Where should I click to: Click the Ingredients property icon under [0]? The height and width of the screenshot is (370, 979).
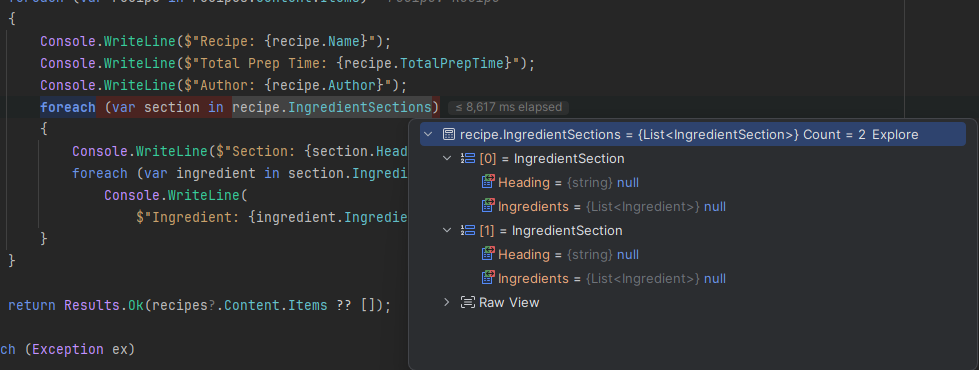click(488, 206)
